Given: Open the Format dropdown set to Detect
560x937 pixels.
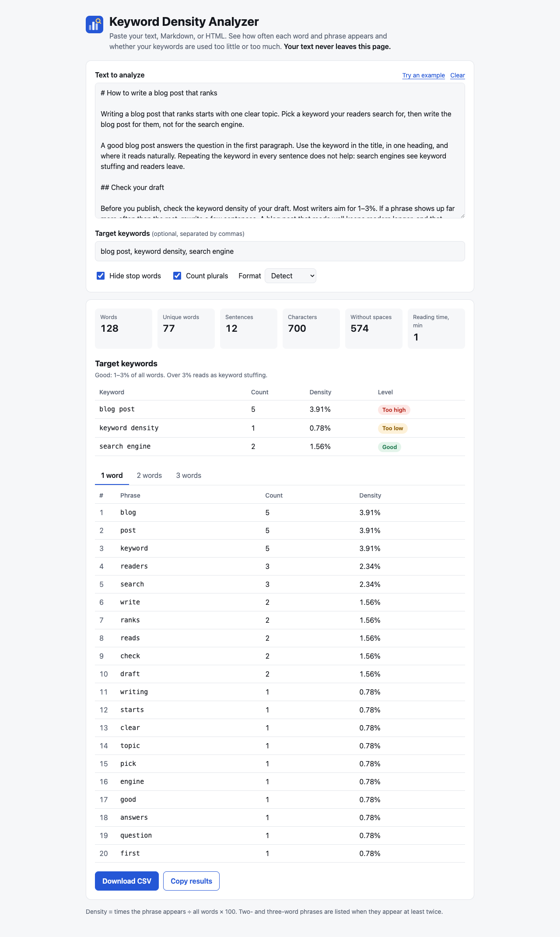Looking at the screenshot, I should (290, 276).
